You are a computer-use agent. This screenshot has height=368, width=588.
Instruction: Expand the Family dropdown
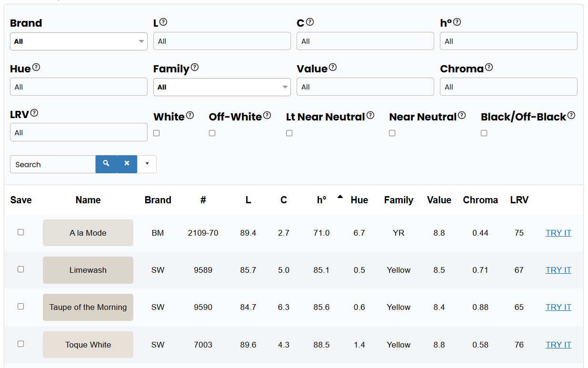pos(221,87)
